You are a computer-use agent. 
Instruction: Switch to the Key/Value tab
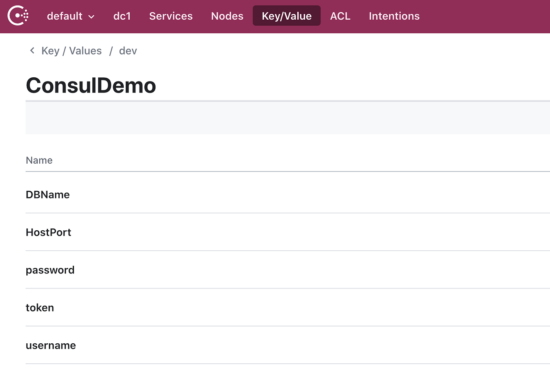click(x=286, y=16)
